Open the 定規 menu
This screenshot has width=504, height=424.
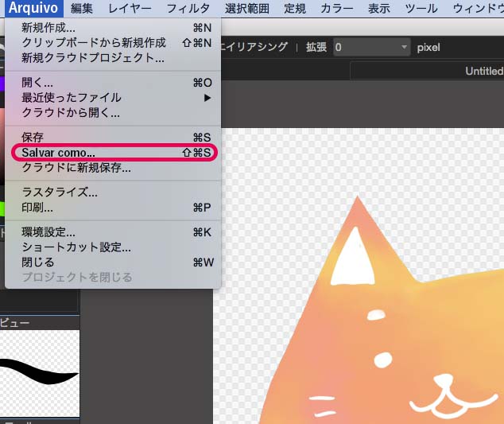tap(295, 9)
